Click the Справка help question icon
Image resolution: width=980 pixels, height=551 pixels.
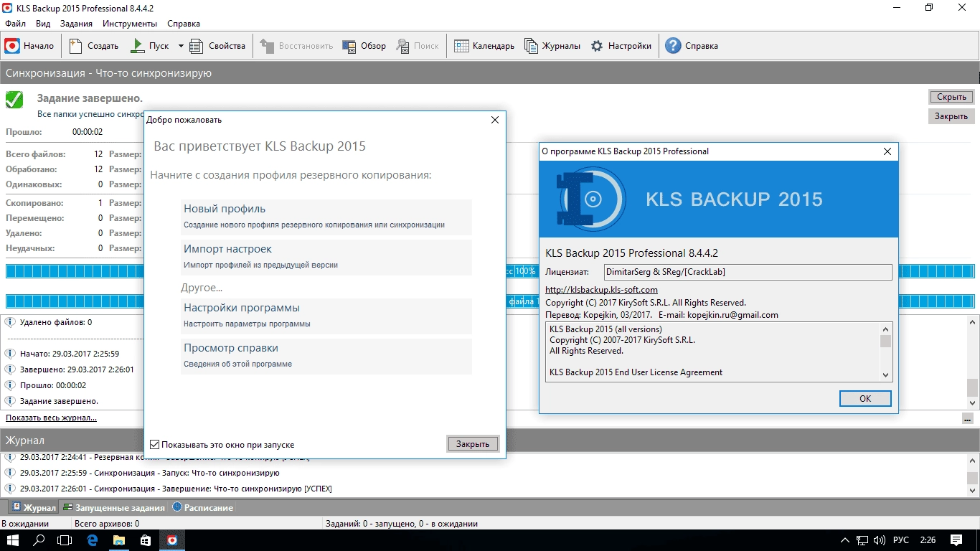[673, 46]
